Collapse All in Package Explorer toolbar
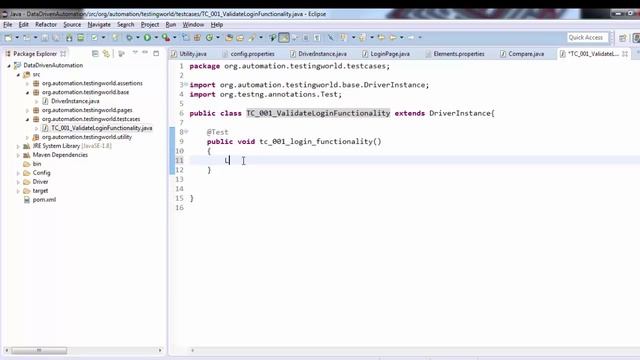This screenshot has width=640, height=360. pos(95,53)
